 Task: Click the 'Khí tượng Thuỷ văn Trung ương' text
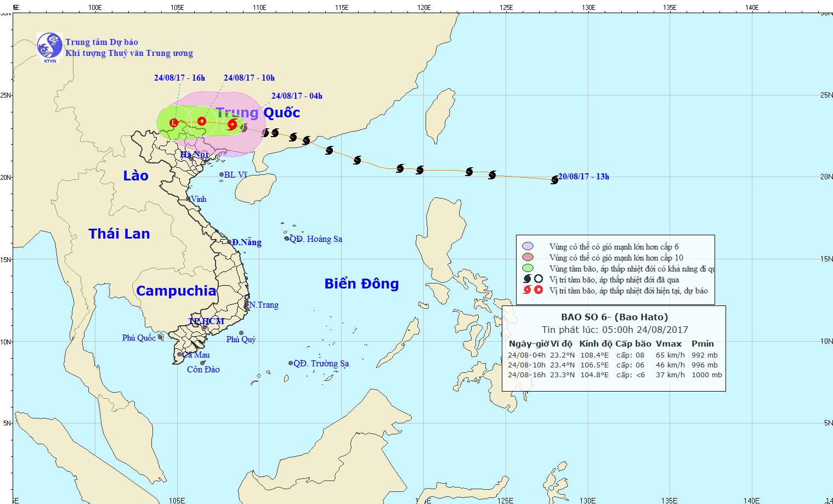pyautogui.click(x=129, y=53)
